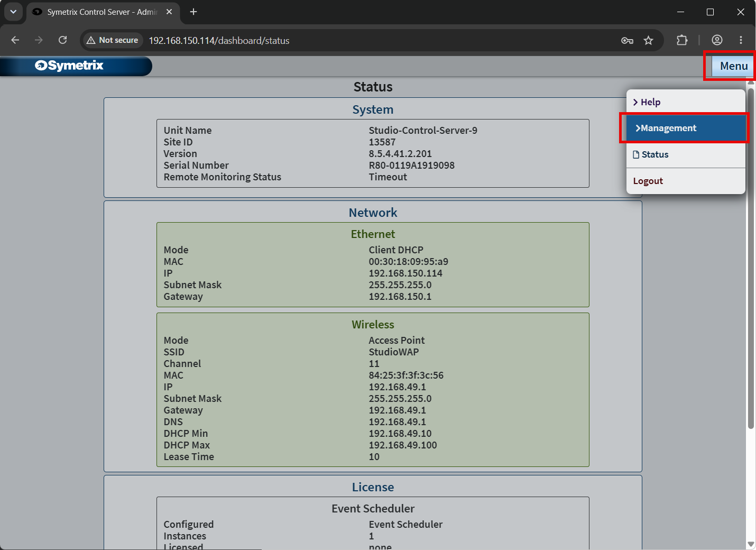Image resolution: width=756 pixels, height=550 pixels.
Task: Click the page vertical scrollbar thumb
Action: (x=751, y=258)
